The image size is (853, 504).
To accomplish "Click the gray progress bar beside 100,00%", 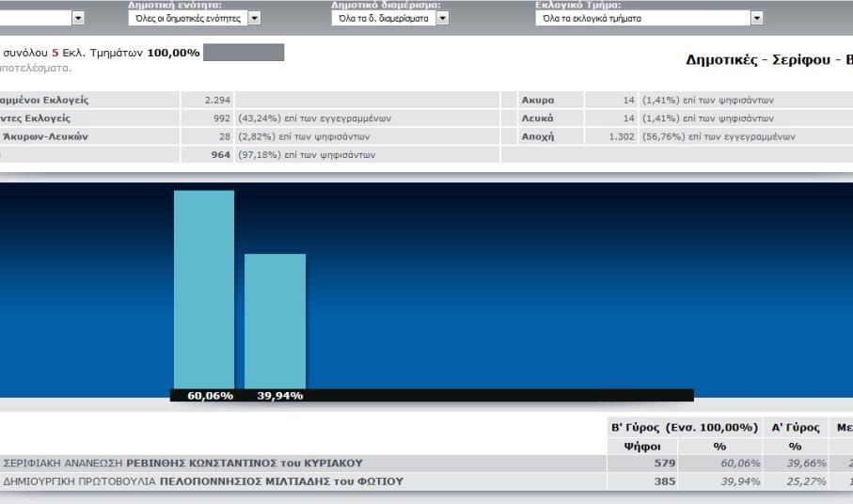I will click(244, 53).
